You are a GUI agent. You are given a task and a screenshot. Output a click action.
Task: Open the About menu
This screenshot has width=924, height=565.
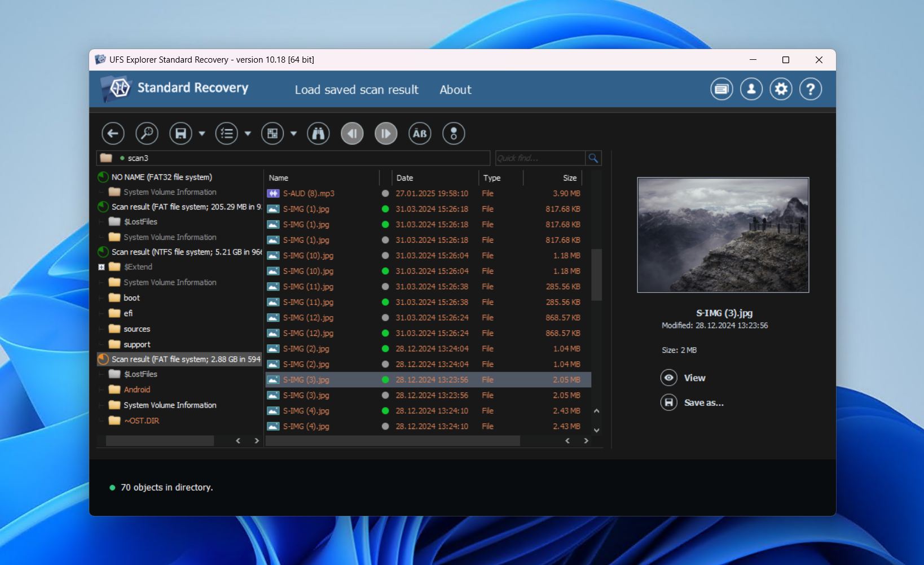[455, 90]
